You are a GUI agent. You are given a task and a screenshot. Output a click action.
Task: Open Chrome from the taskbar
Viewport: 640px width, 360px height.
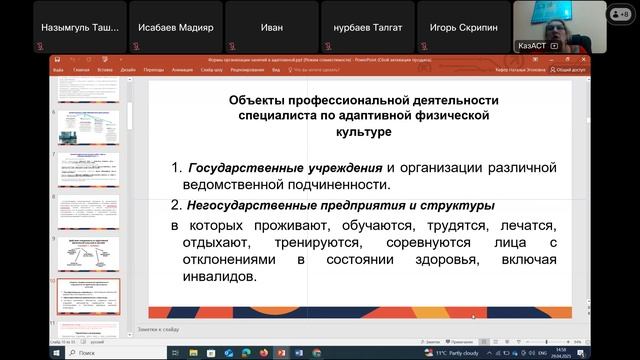click(317, 353)
